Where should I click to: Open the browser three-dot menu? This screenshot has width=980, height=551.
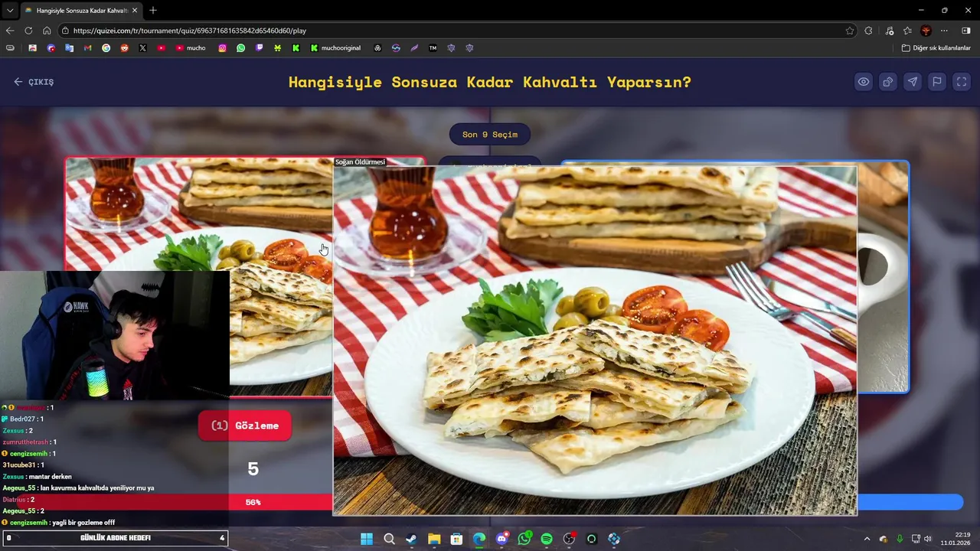click(x=944, y=31)
